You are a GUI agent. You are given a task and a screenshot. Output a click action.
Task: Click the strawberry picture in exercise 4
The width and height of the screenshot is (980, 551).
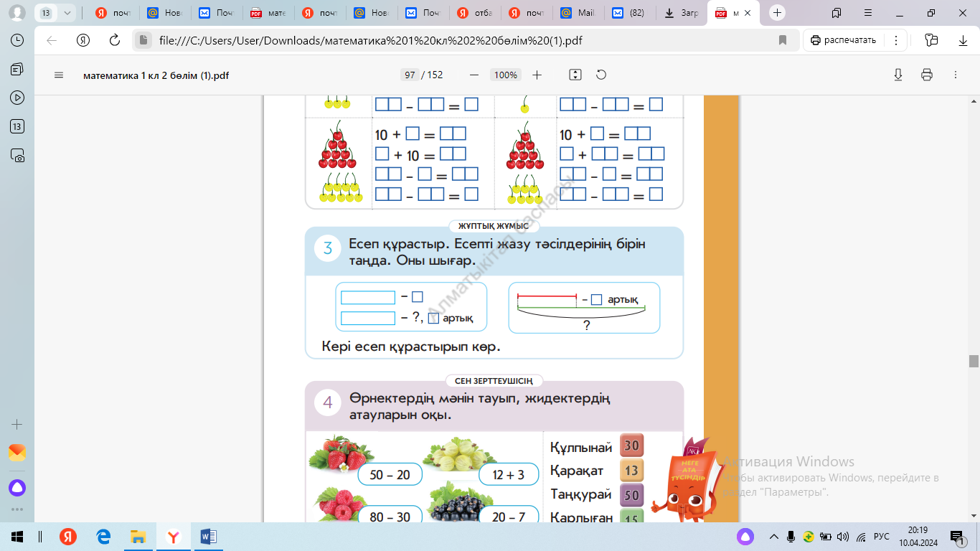pyautogui.click(x=340, y=455)
